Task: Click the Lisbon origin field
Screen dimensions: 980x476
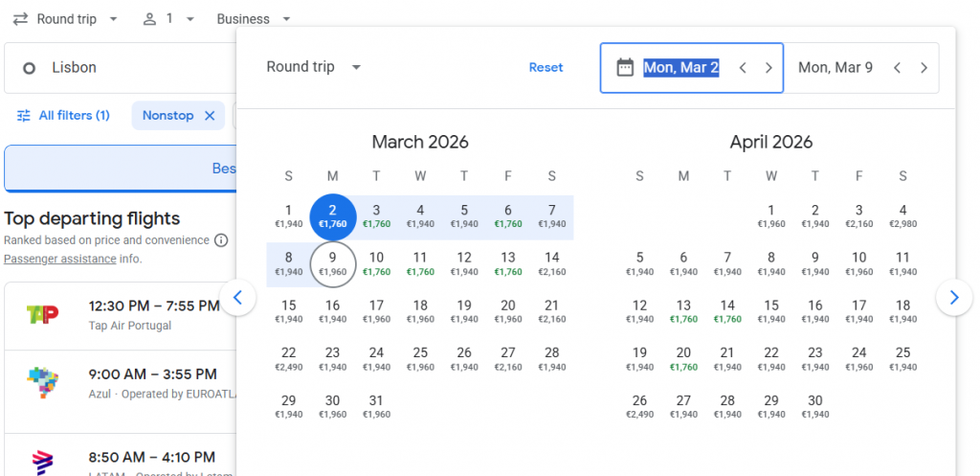Action: 120,68
